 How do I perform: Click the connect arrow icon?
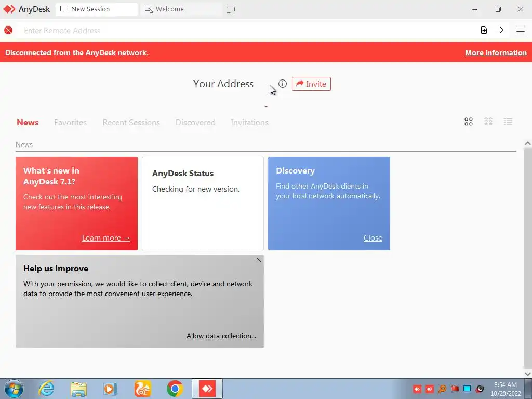click(x=500, y=30)
